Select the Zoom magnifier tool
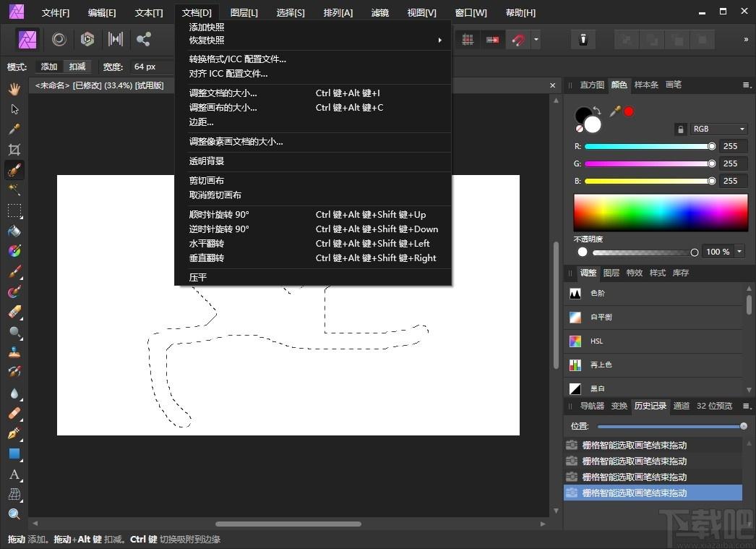This screenshot has height=549, width=756. (x=14, y=514)
